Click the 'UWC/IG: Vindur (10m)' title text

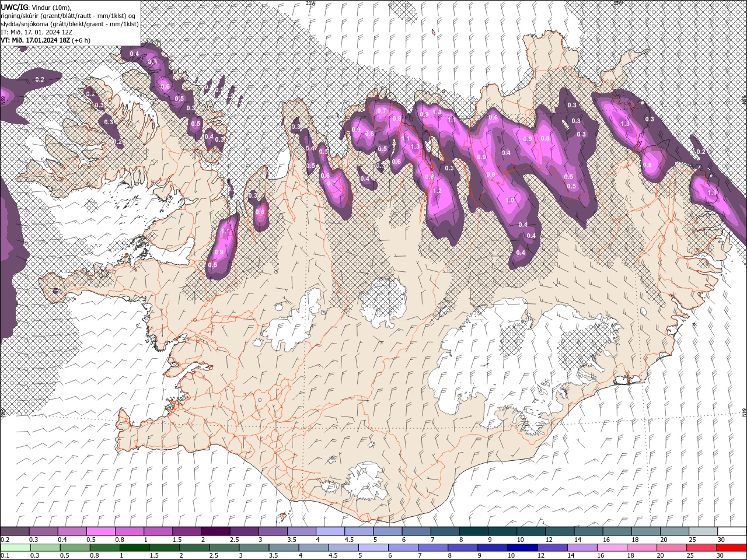click(36, 6)
